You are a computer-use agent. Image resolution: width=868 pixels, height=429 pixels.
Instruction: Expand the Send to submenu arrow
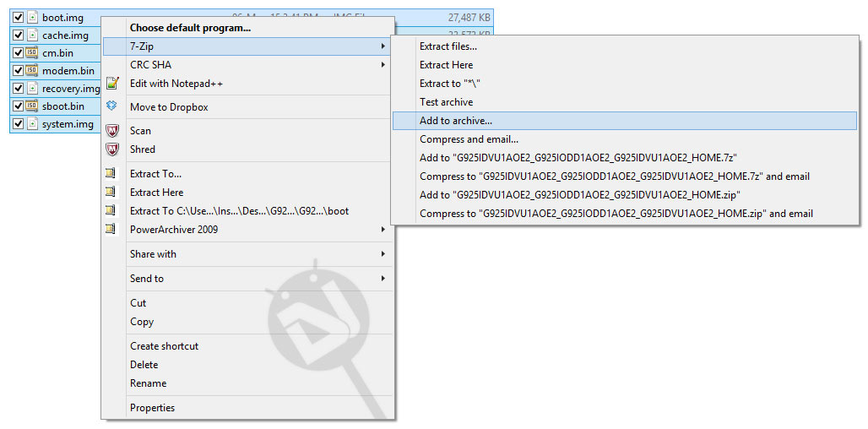click(382, 279)
